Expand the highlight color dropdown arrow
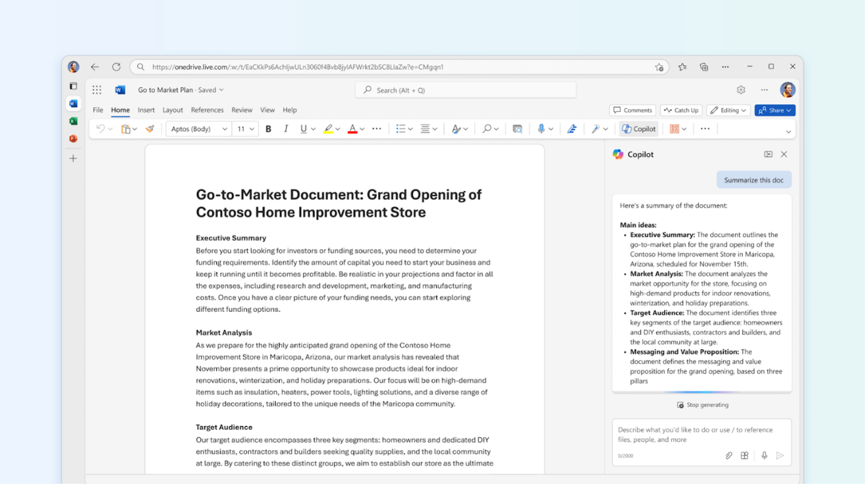 (339, 130)
